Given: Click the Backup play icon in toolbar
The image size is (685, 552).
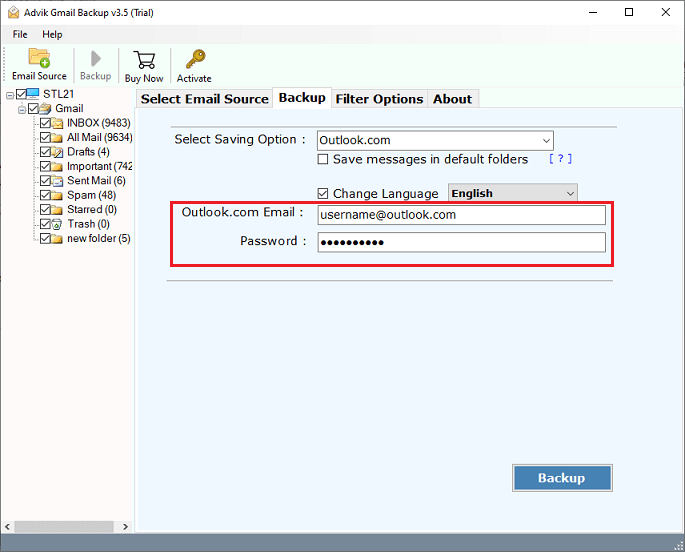Looking at the screenshot, I should pyautogui.click(x=96, y=59).
